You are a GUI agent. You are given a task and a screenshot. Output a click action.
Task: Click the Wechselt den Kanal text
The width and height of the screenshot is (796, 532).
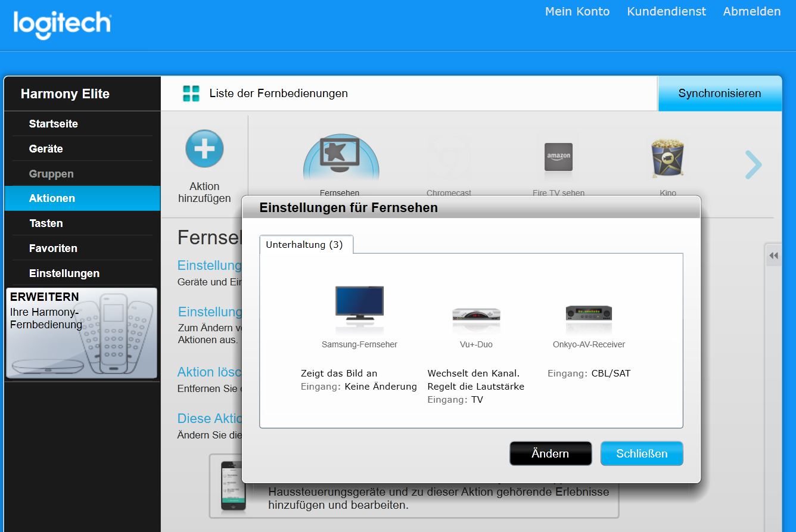tap(474, 374)
